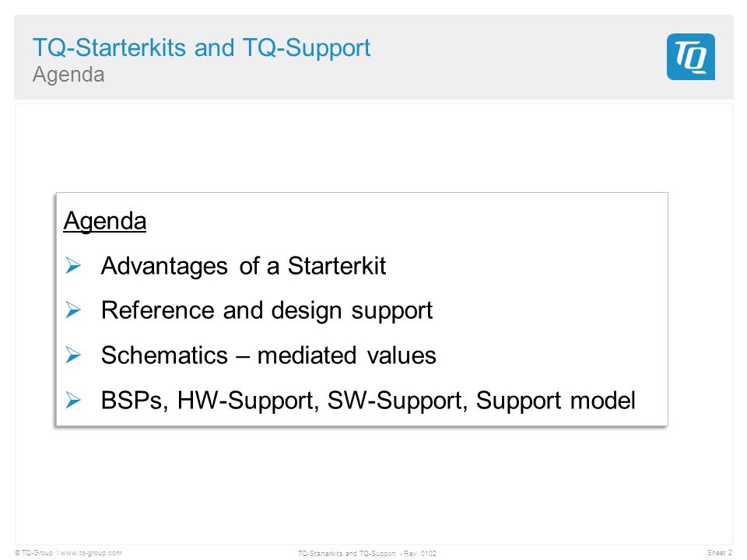This screenshot has height=560, width=747.
Task: Click the copyright symbol in footer
Action: click(x=17, y=553)
